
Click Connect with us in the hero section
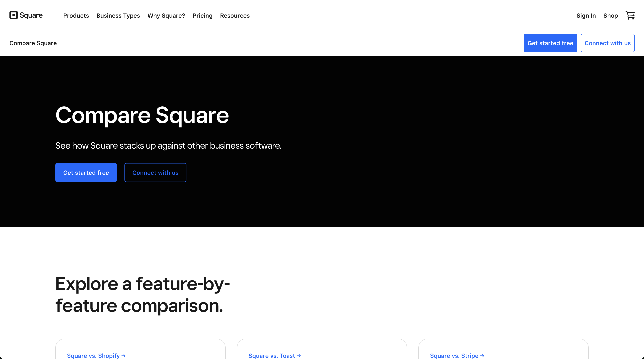pyautogui.click(x=155, y=172)
